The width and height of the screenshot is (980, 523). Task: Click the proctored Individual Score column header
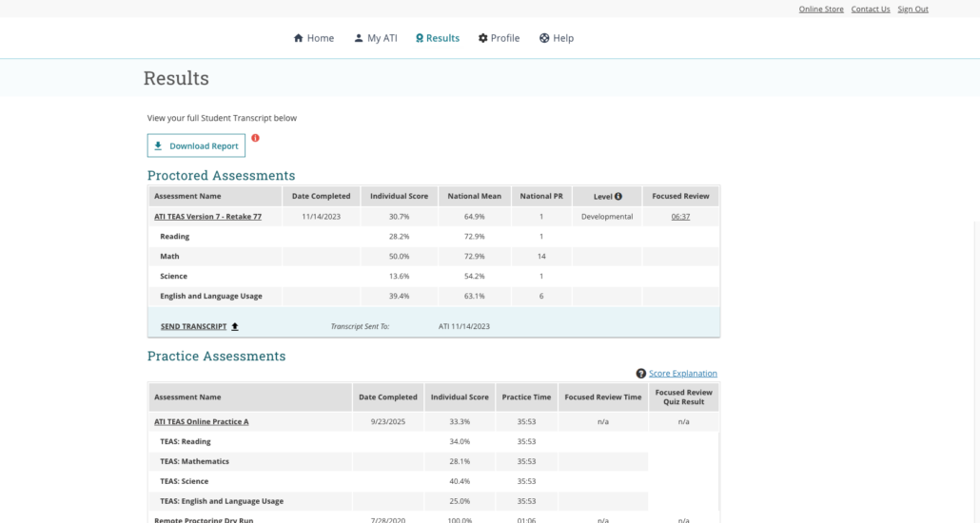(400, 196)
